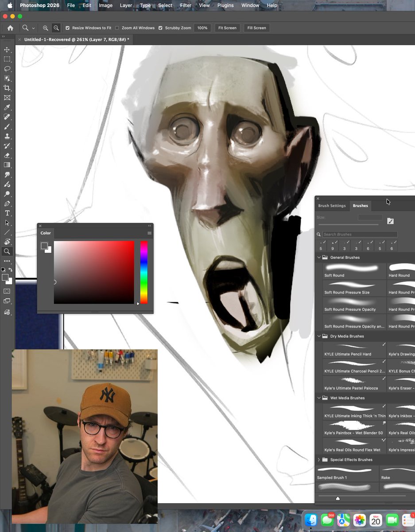Select the Hand tool
The width and height of the screenshot is (415, 532).
coord(7,242)
